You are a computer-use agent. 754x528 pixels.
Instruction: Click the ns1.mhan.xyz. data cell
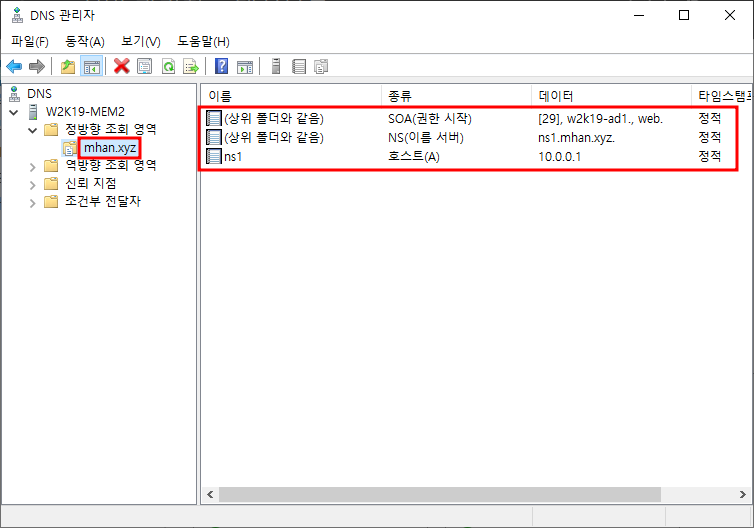(x=576, y=138)
